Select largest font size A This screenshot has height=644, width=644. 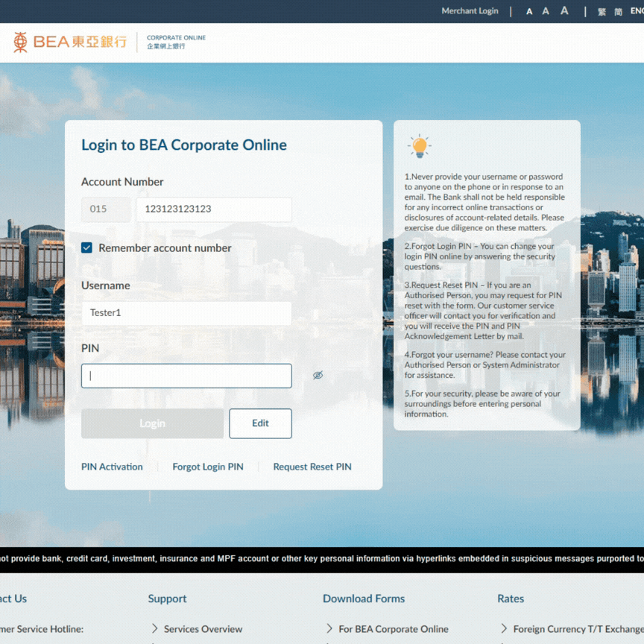point(565,10)
